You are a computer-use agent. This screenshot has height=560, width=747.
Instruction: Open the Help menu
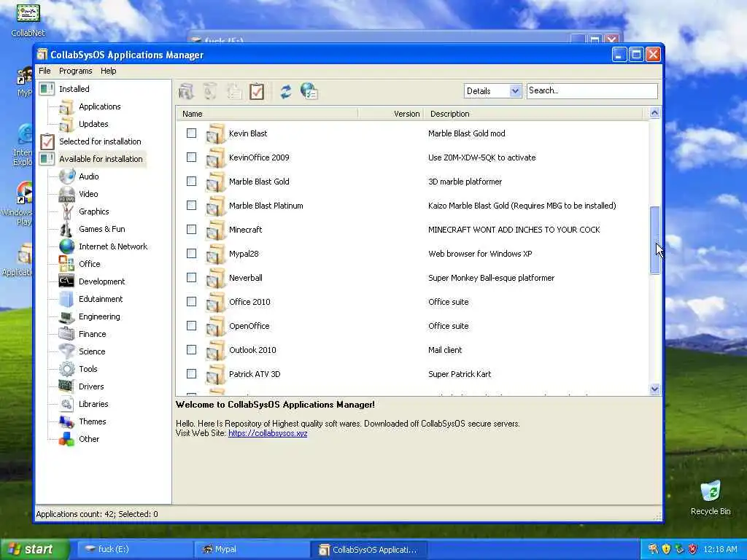point(108,71)
